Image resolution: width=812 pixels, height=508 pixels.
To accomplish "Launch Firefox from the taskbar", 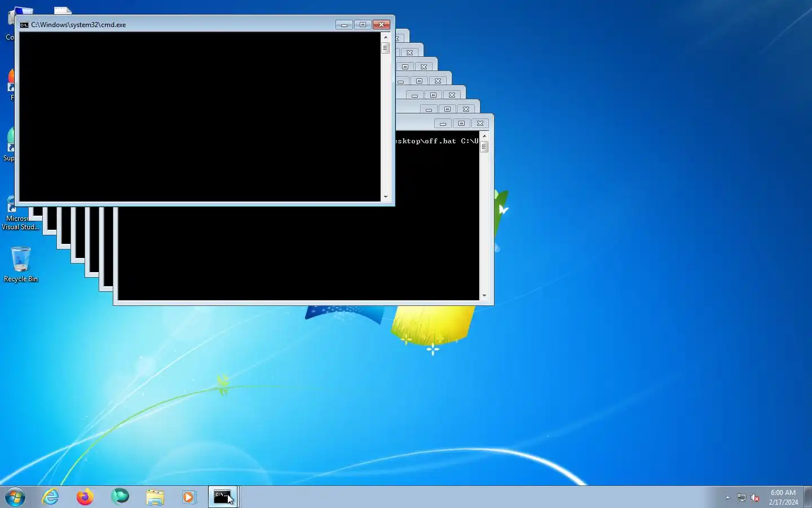I will point(85,497).
